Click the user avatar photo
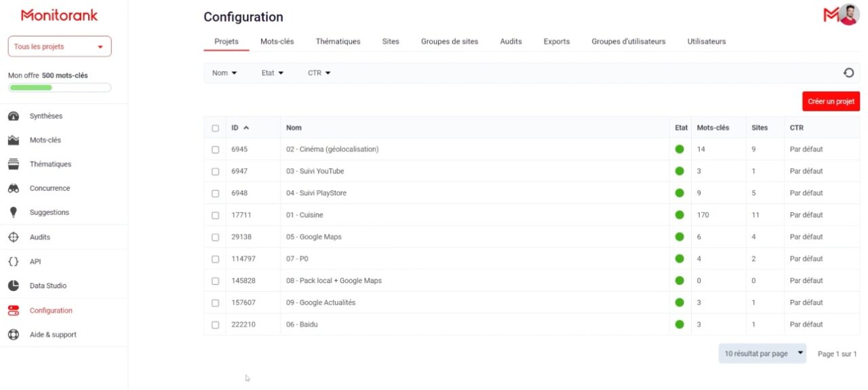 (x=849, y=15)
